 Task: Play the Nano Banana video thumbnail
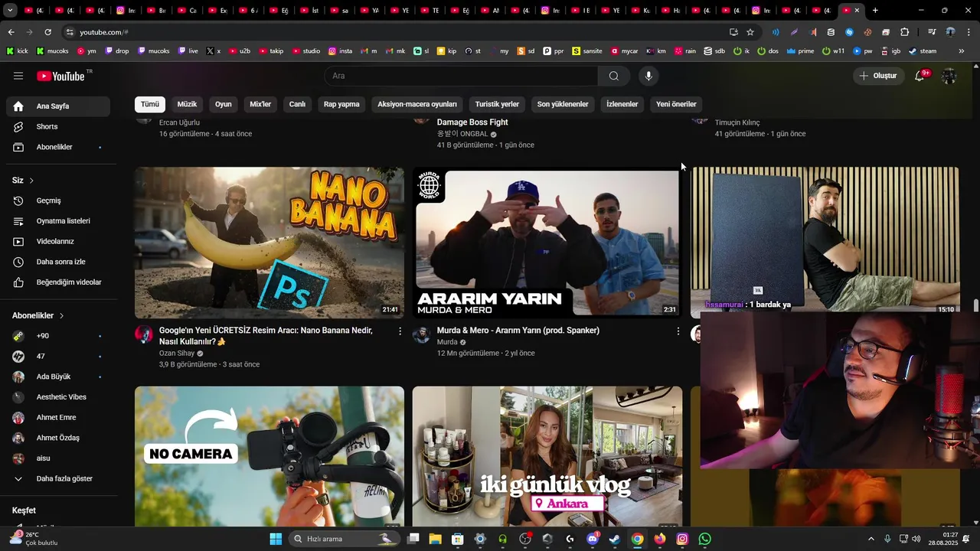(x=269, y=243)
